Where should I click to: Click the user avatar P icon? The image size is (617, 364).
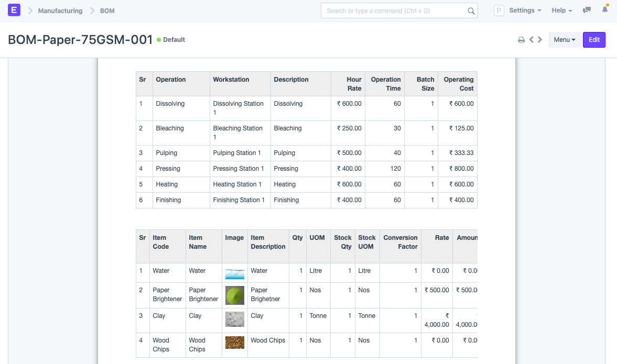coord(499,10)
